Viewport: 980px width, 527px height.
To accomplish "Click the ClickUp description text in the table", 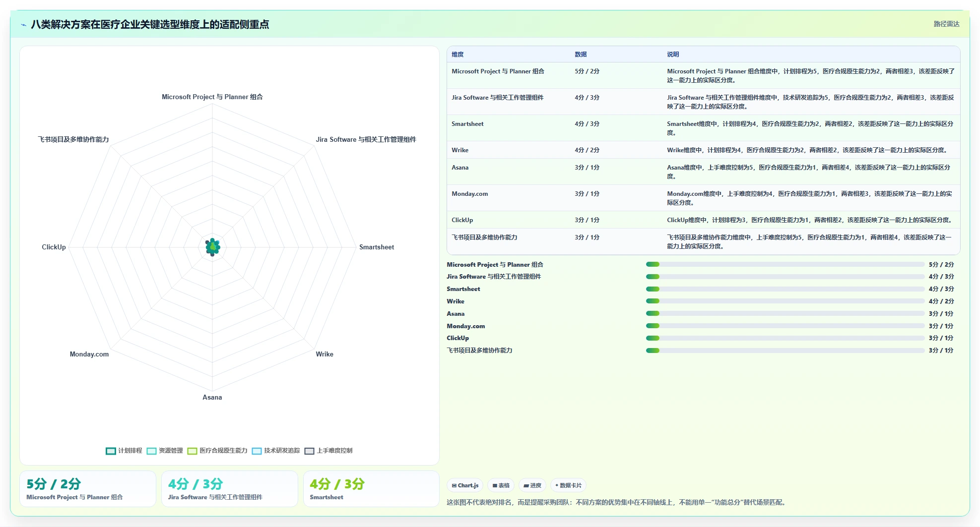I will (x=809, y=220).
